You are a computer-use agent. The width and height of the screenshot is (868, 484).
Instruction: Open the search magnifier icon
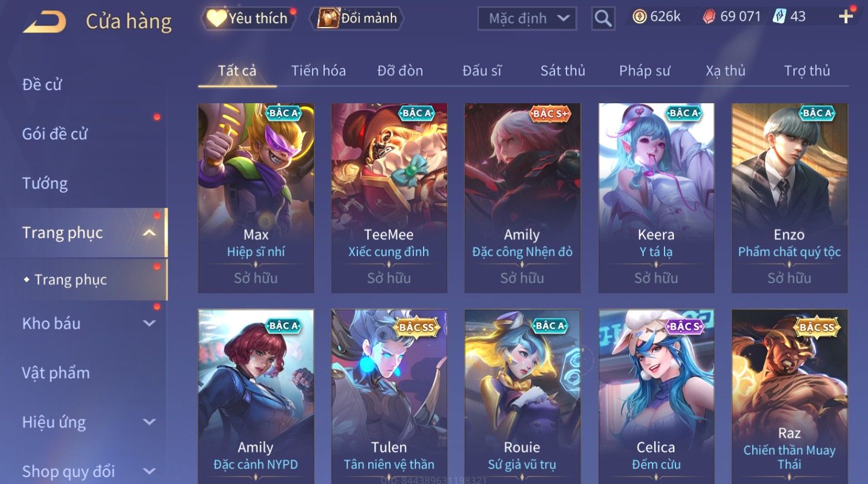[x=603, y=18]
